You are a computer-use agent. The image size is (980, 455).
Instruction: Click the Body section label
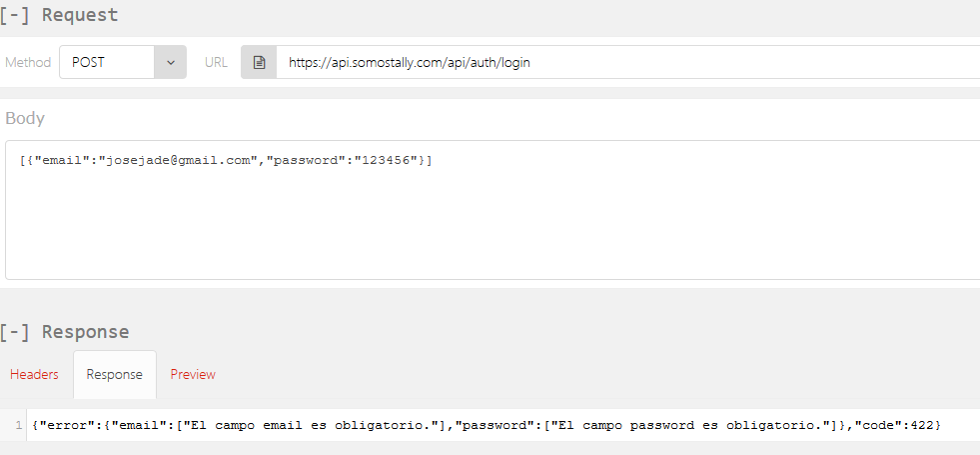(x=25, y=118)
